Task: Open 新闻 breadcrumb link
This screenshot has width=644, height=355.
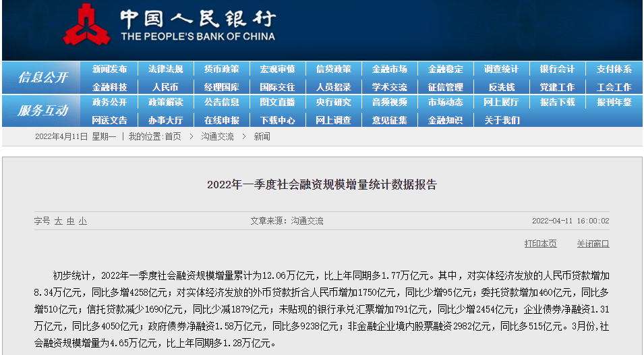Action: click(x=262, y=136)
